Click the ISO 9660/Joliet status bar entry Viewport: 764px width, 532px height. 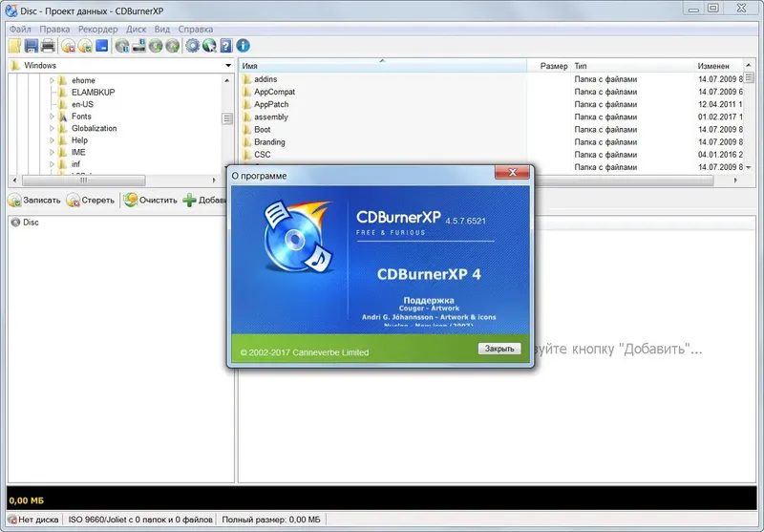pos(140,520)
